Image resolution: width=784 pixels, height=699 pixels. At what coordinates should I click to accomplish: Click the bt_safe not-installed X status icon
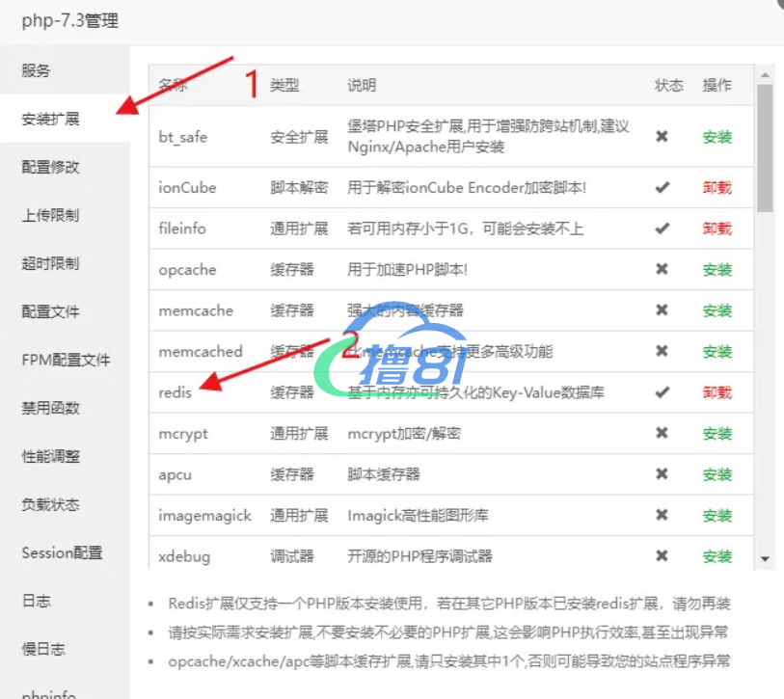point(662,137)
